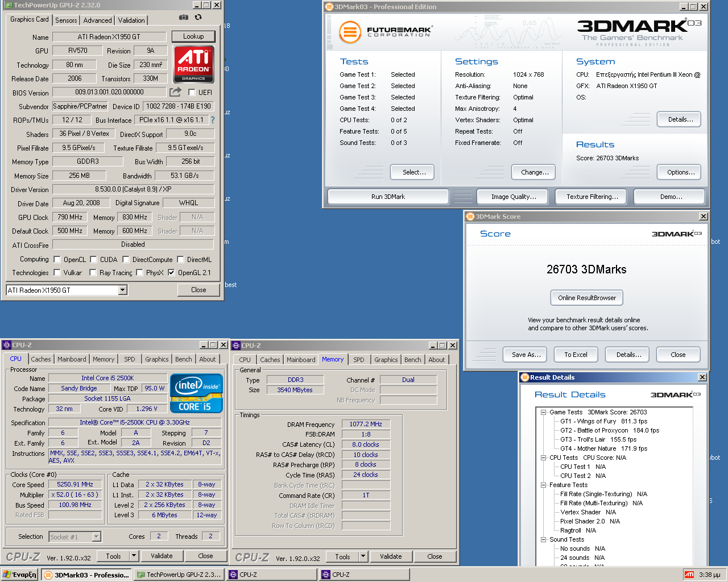This screenshot has height=582, width=728.
Task: Click the ATI Radeon logo in GPU-Z
Action: [x=193, y=65]
